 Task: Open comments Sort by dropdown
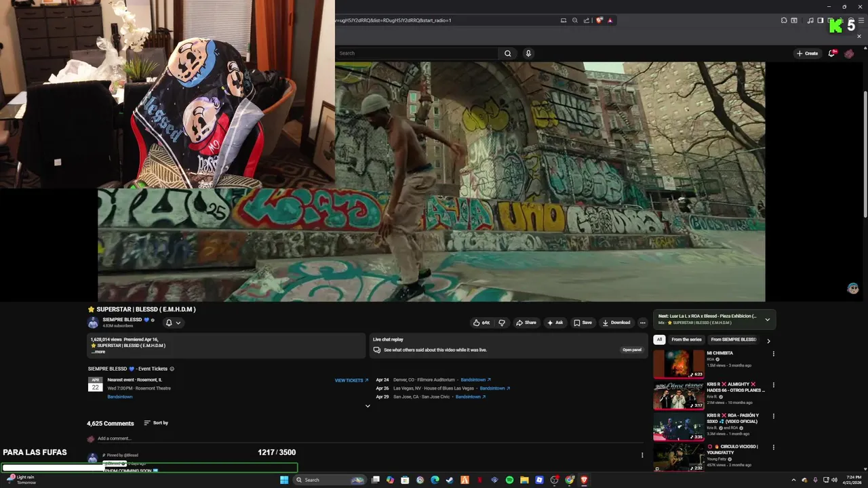(x=156, y=423)
